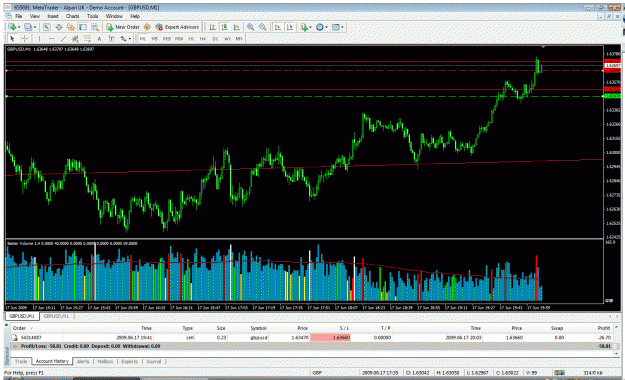This screenshot has width=625, height=380.
Task: Toggle the Navigator window icon
Action: (x=71, y=27)
